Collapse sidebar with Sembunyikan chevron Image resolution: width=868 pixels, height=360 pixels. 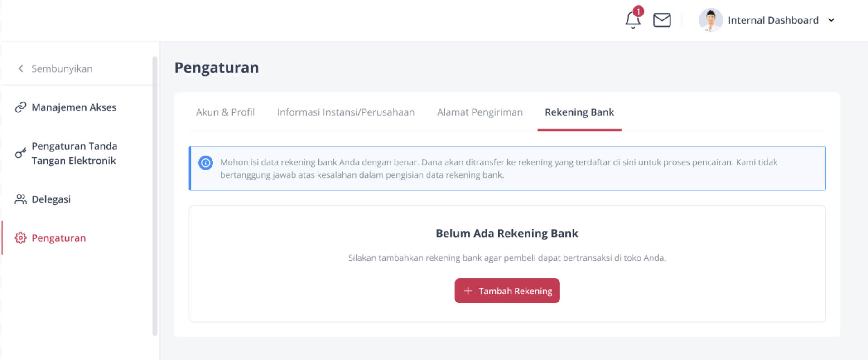pyautogui.click(x=20, y=68)
